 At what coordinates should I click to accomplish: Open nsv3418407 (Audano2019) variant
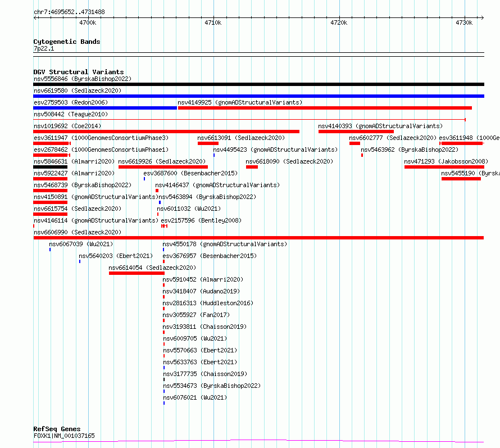pyautogui.click(x=201, y=291)
